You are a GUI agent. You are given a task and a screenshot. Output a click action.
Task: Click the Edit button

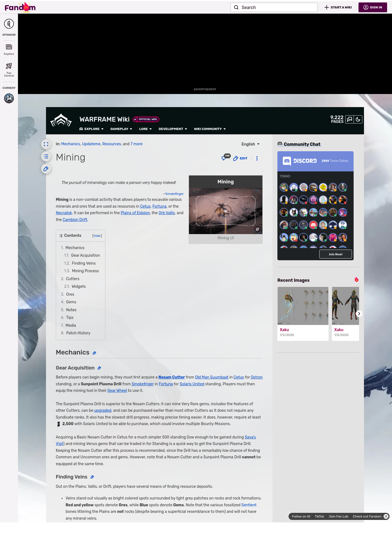241,158
